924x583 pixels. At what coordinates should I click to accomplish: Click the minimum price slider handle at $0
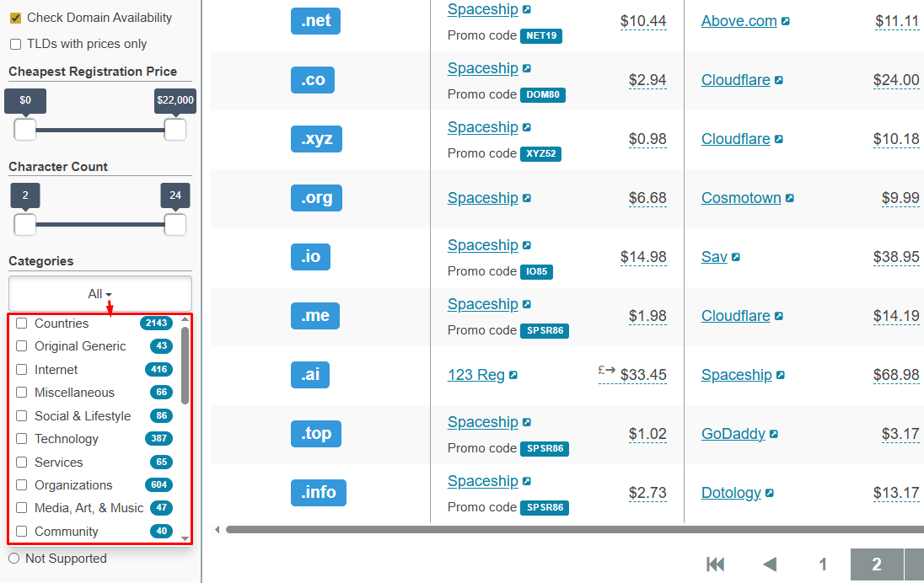click(24, 130)
